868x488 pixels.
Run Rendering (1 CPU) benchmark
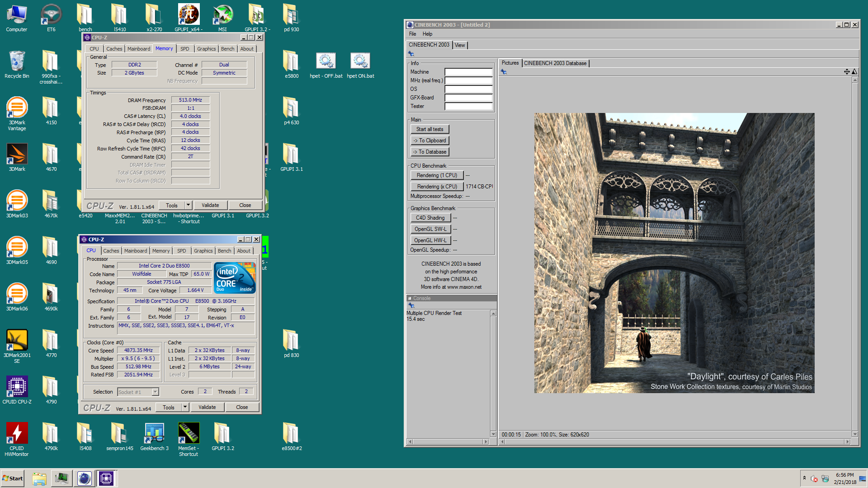click(x=437, y=175)
